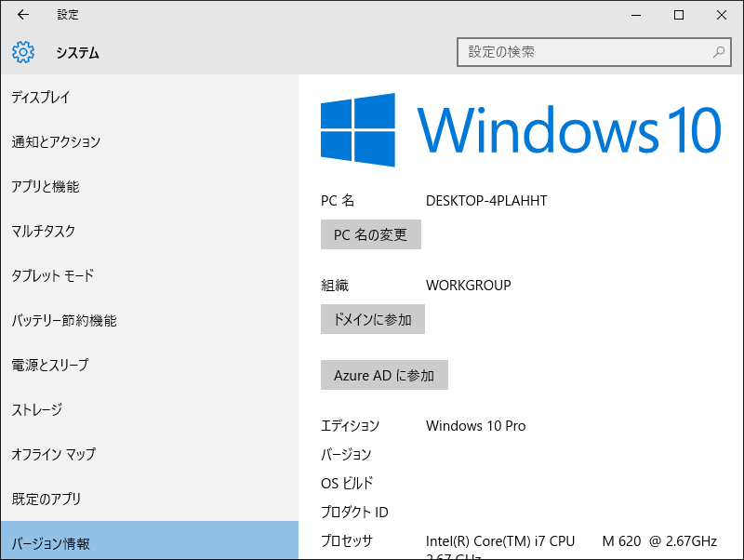Maximize the 設定 window
Screen dimensions: 744x560
click(679, 15)
